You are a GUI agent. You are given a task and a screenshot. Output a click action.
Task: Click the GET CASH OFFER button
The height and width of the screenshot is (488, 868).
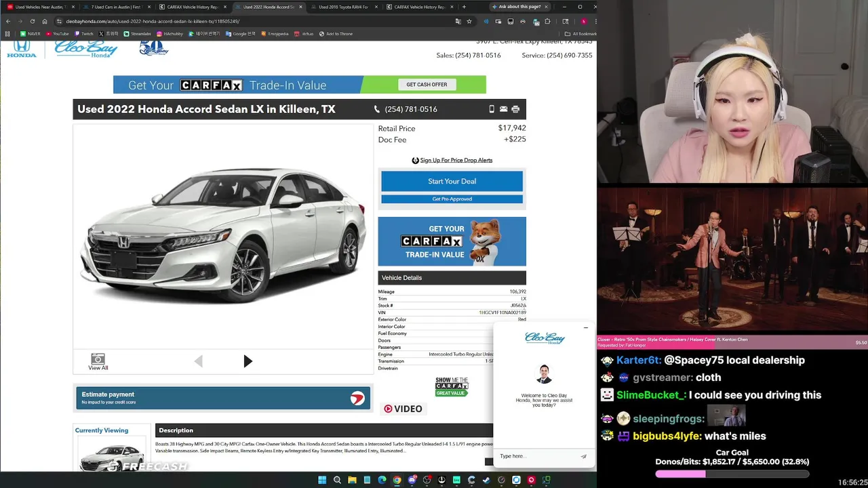[x=427, y=85]
